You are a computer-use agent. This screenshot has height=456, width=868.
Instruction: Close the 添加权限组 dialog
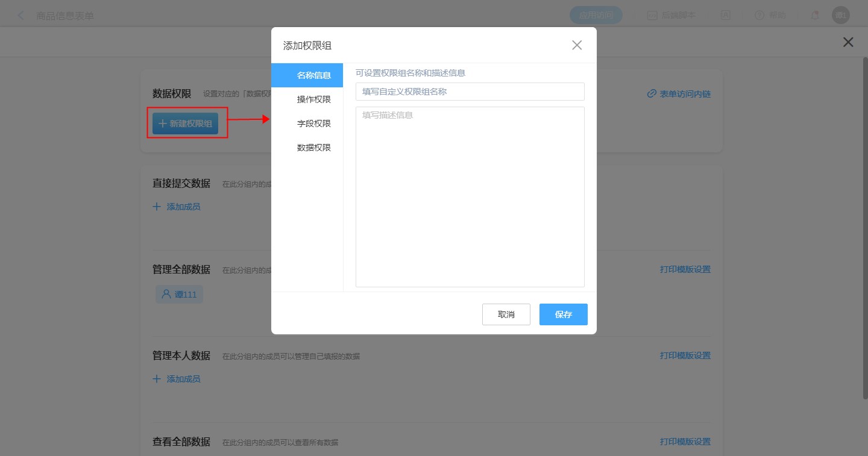pyautogui.click(x=577, y=45)
